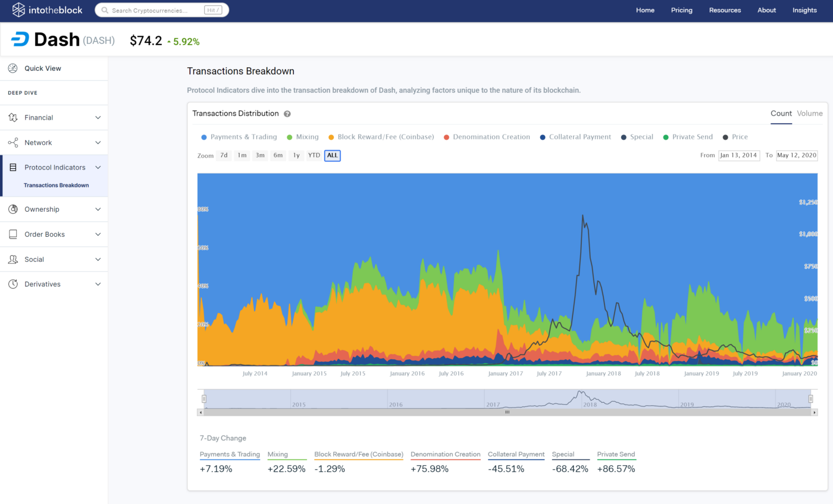Screen dimensions: 833x504
Task: Click the Protocol Indicators icon
Action: pos(12,168)
